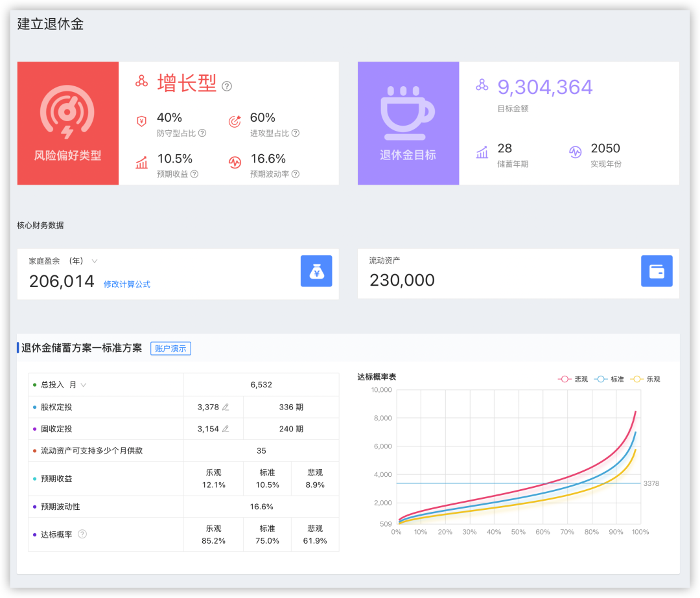Edit 固定定投 amount with pencil icon
This screenshot has height=598, width=700.
[226, 429]
